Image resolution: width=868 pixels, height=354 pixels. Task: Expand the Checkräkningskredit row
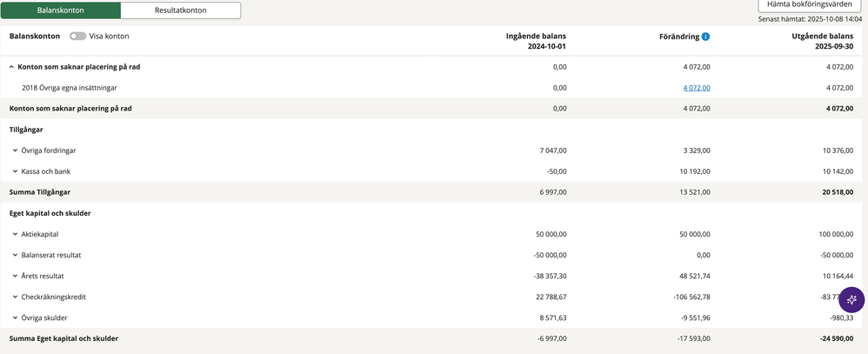[x=16, y=297]
